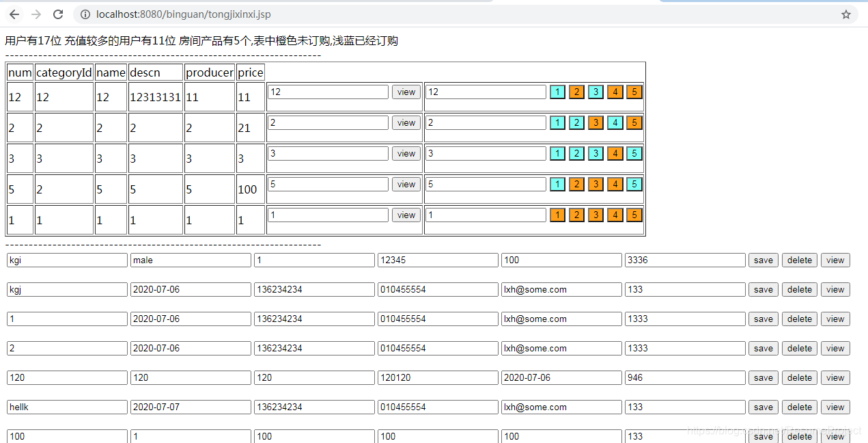This screenshot has width=868, height=443.
Task: Select orange room box 5 in product row 1
Action: click(634, 215)
